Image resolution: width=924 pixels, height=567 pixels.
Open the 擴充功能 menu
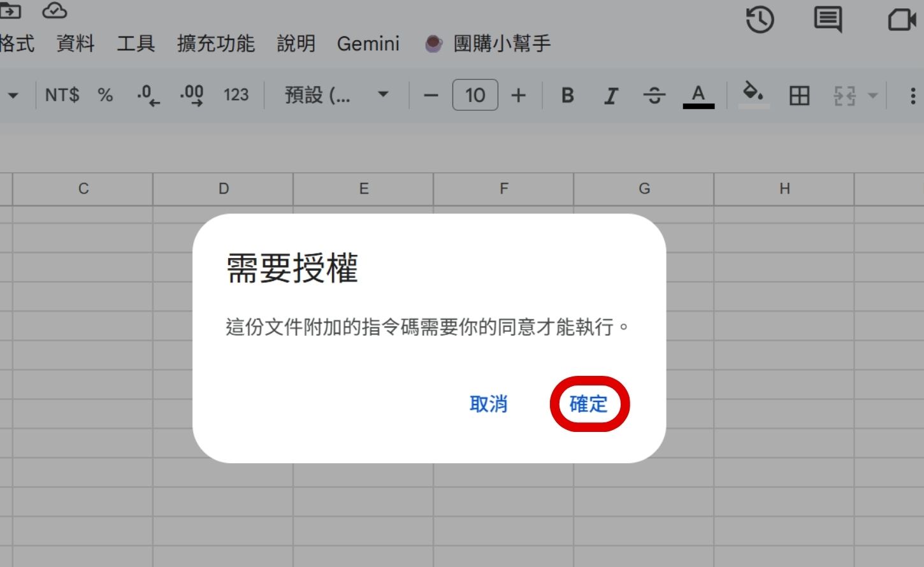click(x=215, y=43)
